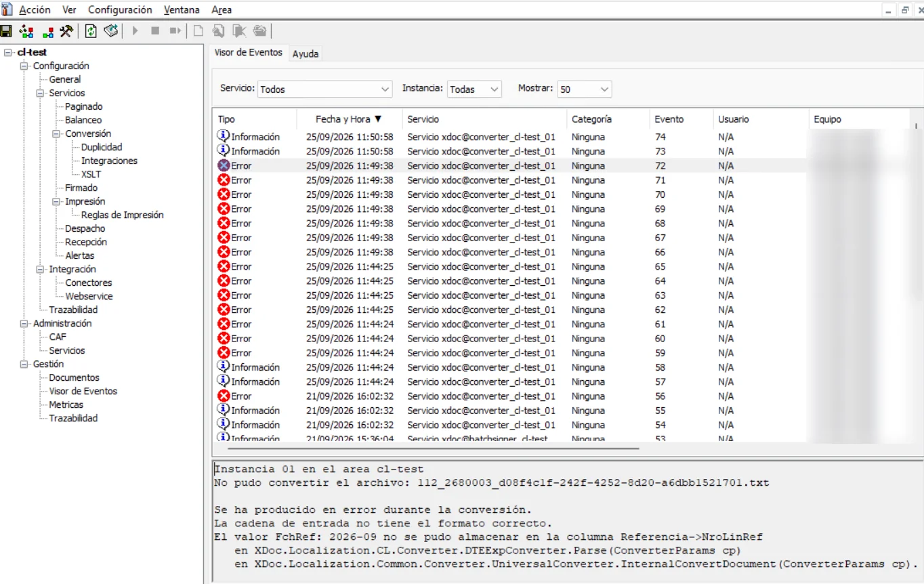Image resolution: width=924 pixels, height=584 pixels.
Task: Select Visor de Eventos tree item
Action: (x=83, y=391)
